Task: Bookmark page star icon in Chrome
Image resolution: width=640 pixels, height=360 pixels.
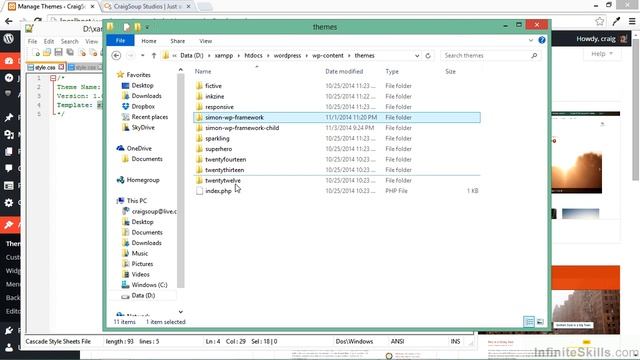Action: (x=600, y=21)
